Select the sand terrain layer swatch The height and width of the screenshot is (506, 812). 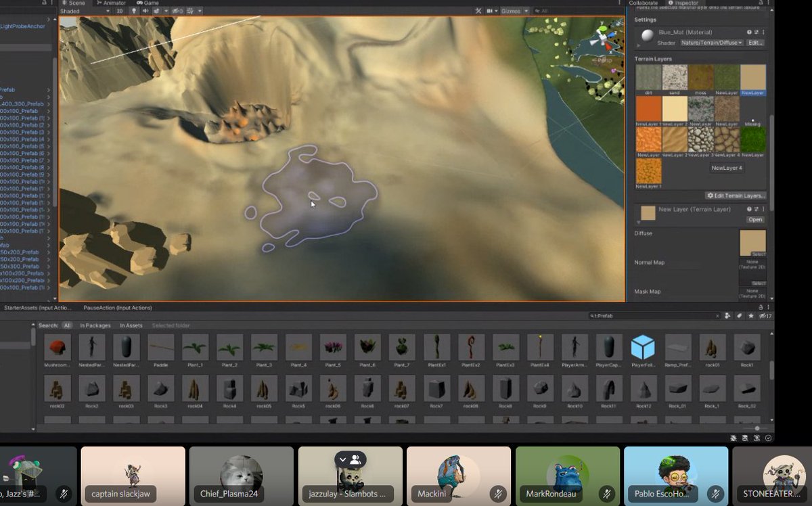click(x=675, y=77)
